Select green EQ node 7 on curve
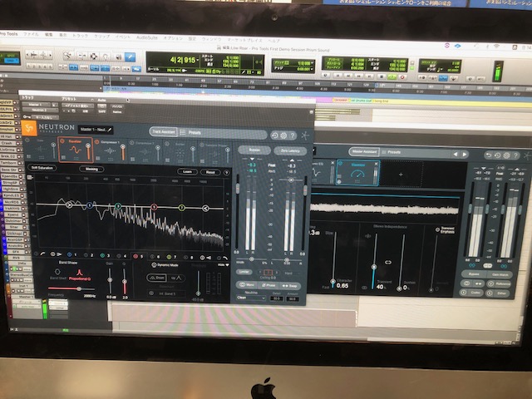 [181, 208]
